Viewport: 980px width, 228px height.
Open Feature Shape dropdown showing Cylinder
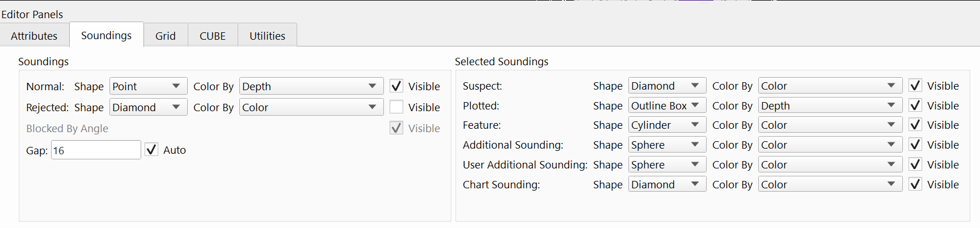coord(667,125)
